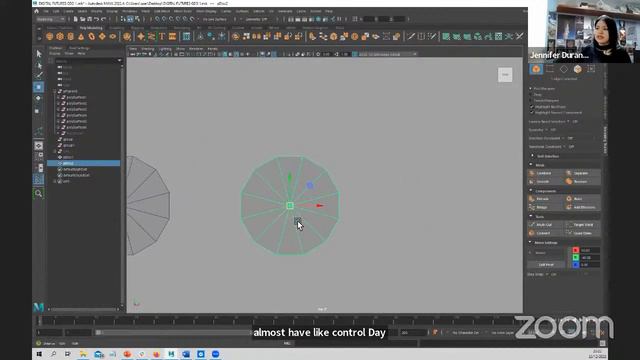Activate the Rotate tool in toolbox
The width and height of the screenshot is (640, 360).
[39, 98]
